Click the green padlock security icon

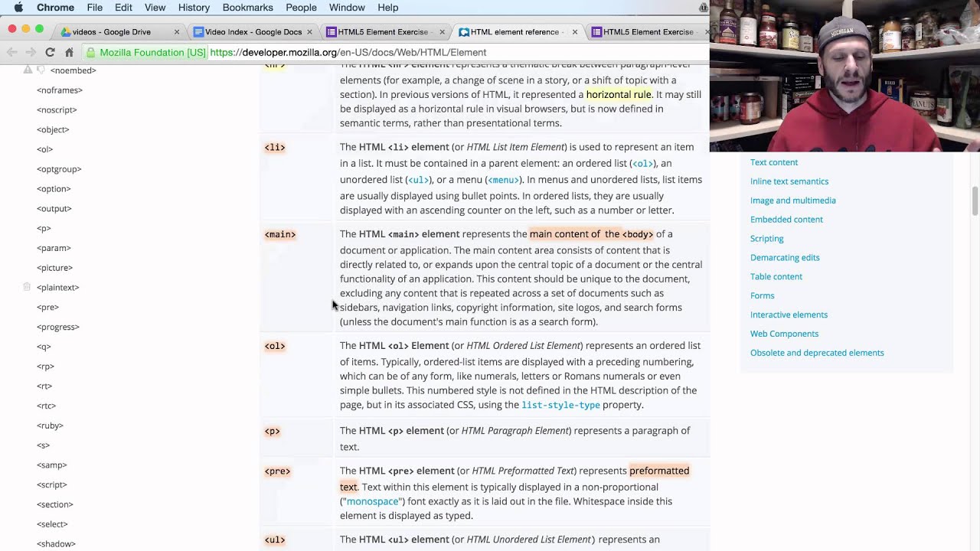coord(91,53)
